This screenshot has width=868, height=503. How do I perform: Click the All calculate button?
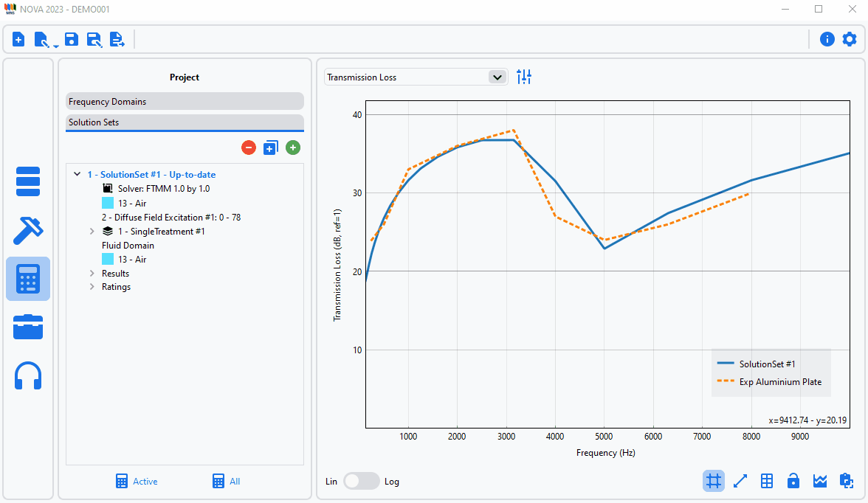(226, 481)
